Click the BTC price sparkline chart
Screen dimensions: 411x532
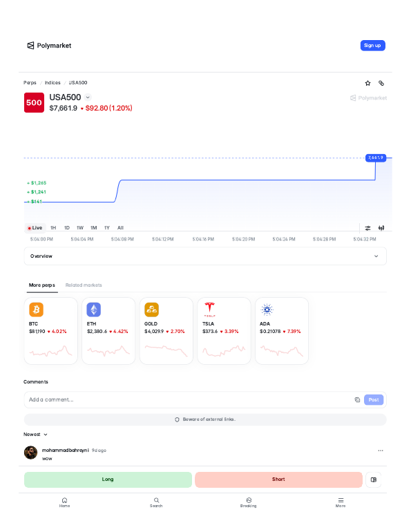51,351
